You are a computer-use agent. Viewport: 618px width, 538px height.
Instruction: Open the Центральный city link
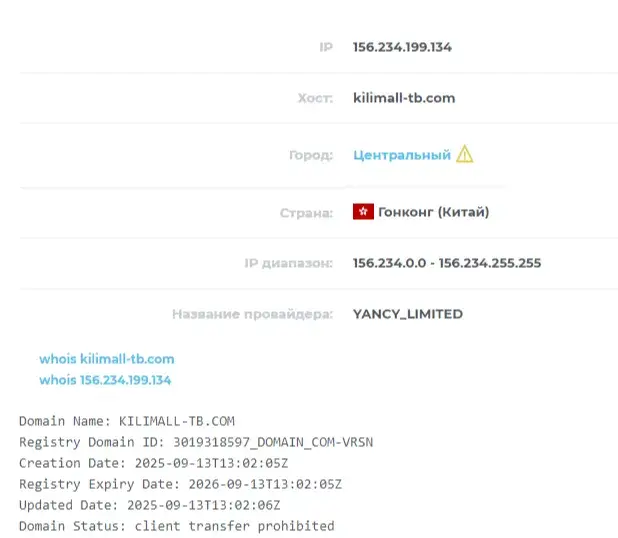(402, 155)
